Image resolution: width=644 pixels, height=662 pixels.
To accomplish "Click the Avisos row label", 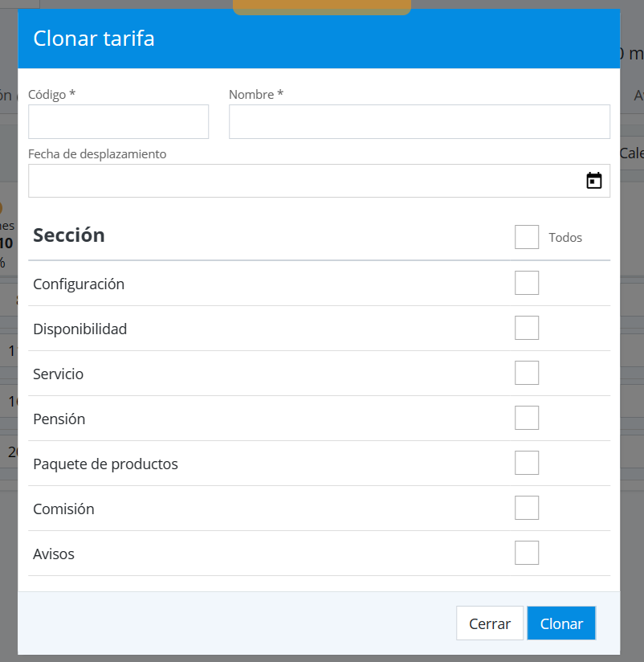I will tap(54, 554).
